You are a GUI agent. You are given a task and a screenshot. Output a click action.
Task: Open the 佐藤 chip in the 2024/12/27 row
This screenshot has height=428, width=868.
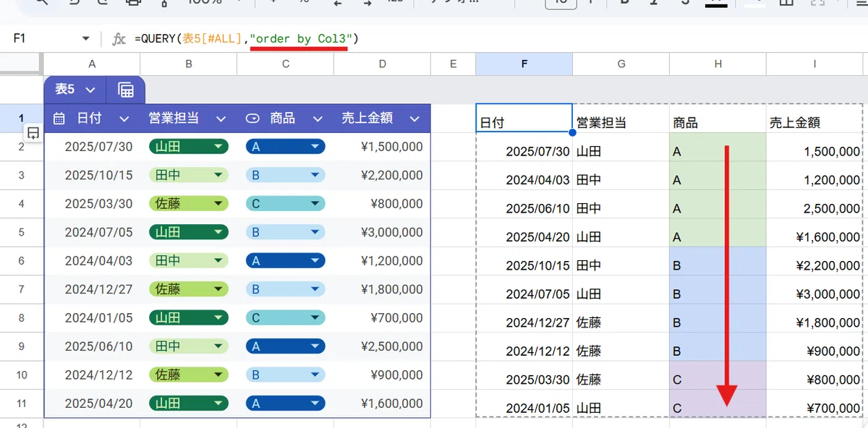click(189, 289)
